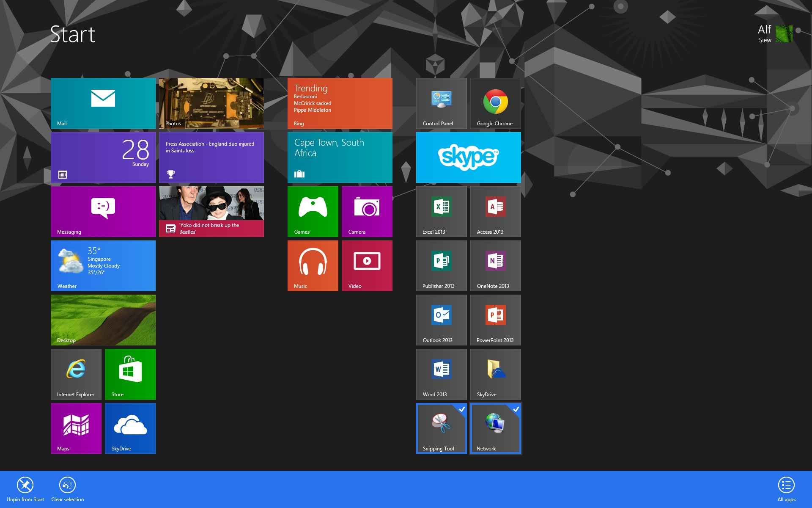This screenshot has height=508, width=812.
Task: Launch the Skype tile
Action: (x=469, y=157)
